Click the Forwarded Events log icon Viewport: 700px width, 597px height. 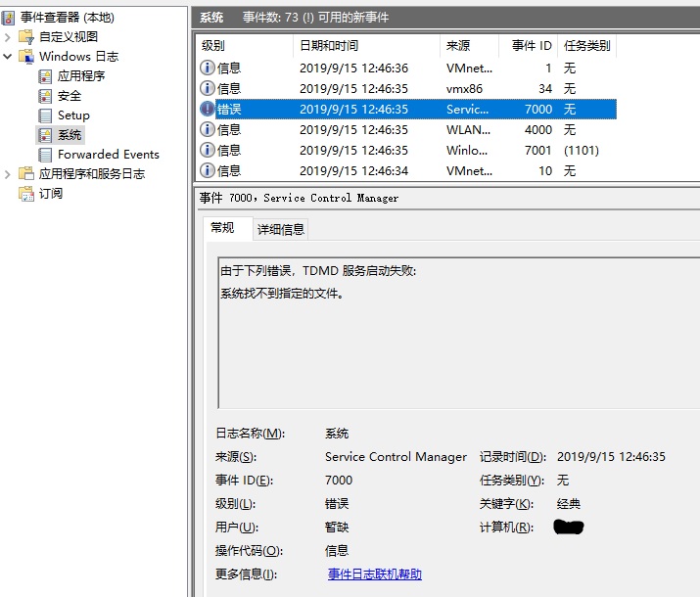45,155
